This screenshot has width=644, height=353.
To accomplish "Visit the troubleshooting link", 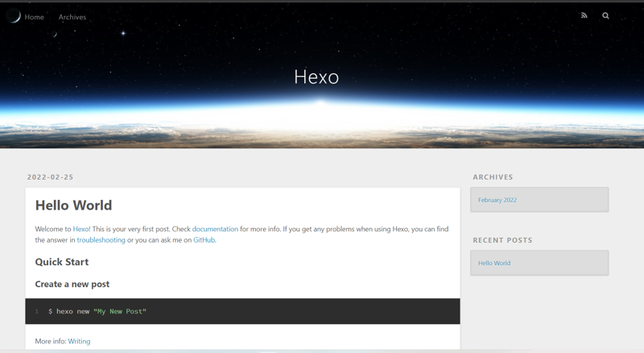I will click(x=101, y=240).
